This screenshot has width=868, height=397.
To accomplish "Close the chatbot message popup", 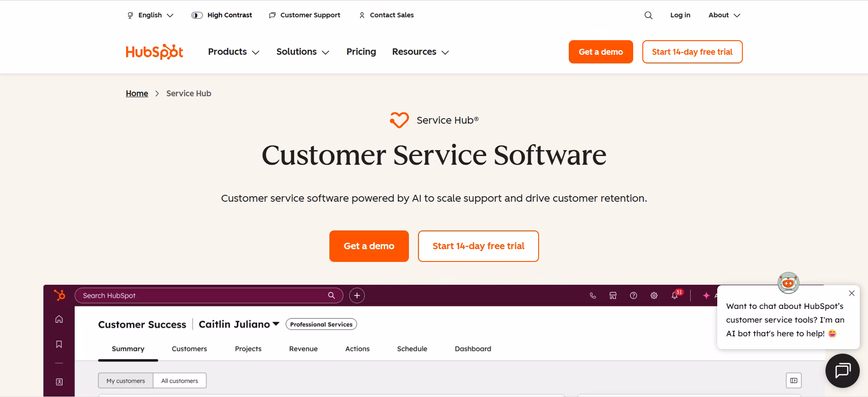I will point(852,293).
